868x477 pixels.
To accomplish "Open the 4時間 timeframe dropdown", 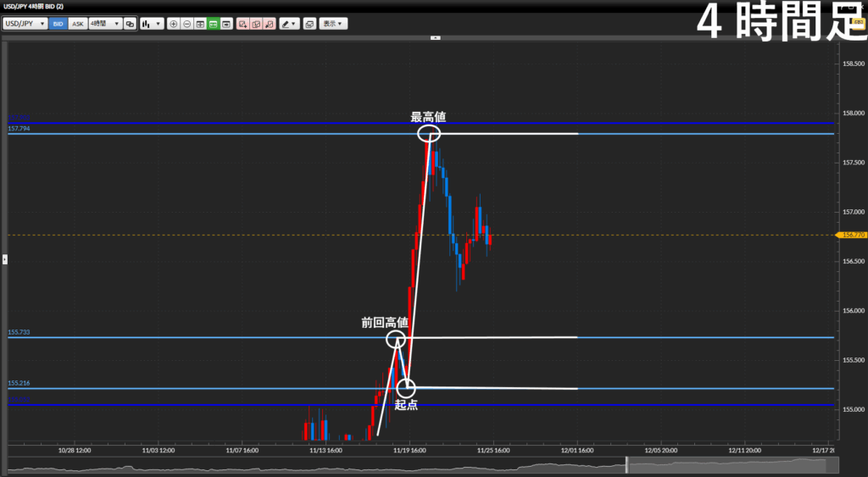I will coord(105,24).
